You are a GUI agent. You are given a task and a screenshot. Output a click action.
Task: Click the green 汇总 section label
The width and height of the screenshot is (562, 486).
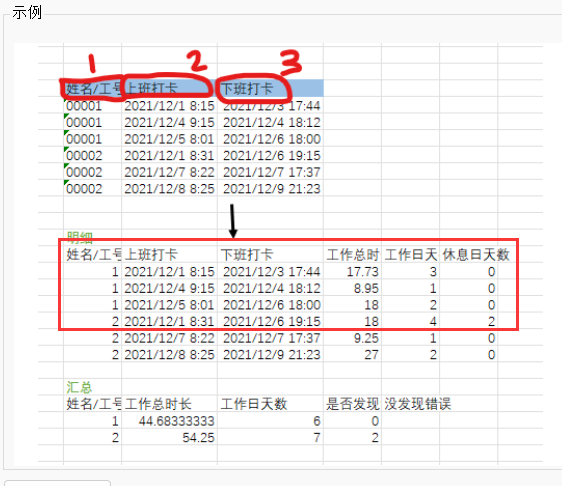coord(79,387)
